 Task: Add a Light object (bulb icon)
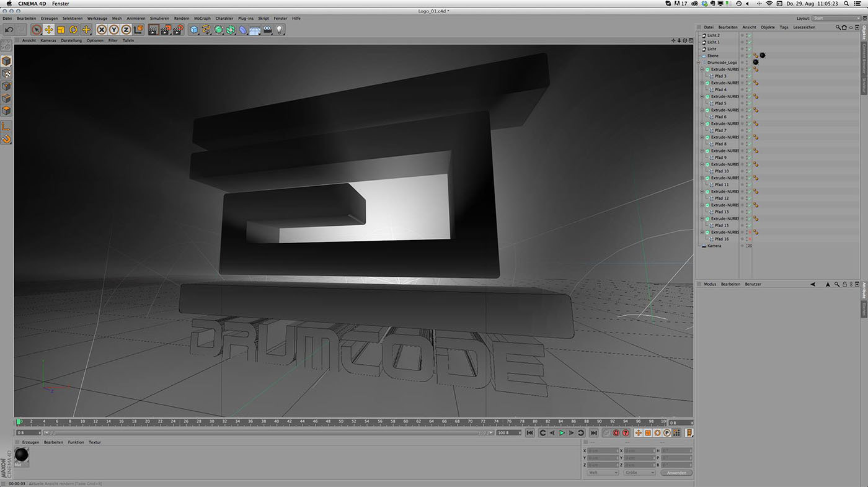point(280,29)
